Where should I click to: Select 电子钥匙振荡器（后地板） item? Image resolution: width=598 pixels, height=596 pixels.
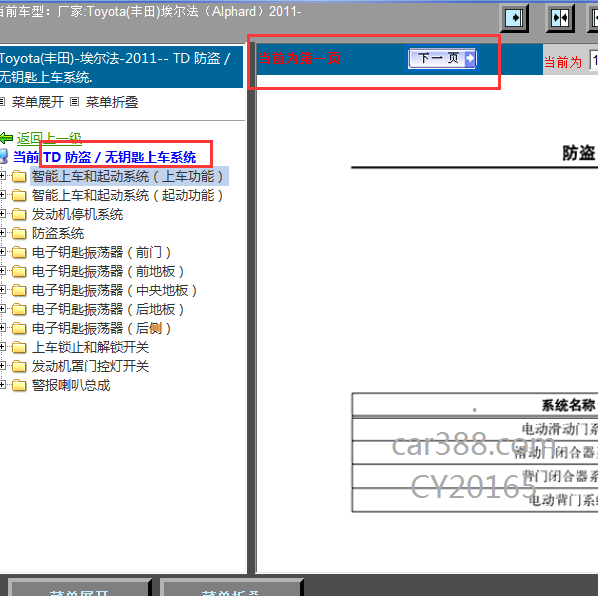pyautogui.click(x=108, y=309)
